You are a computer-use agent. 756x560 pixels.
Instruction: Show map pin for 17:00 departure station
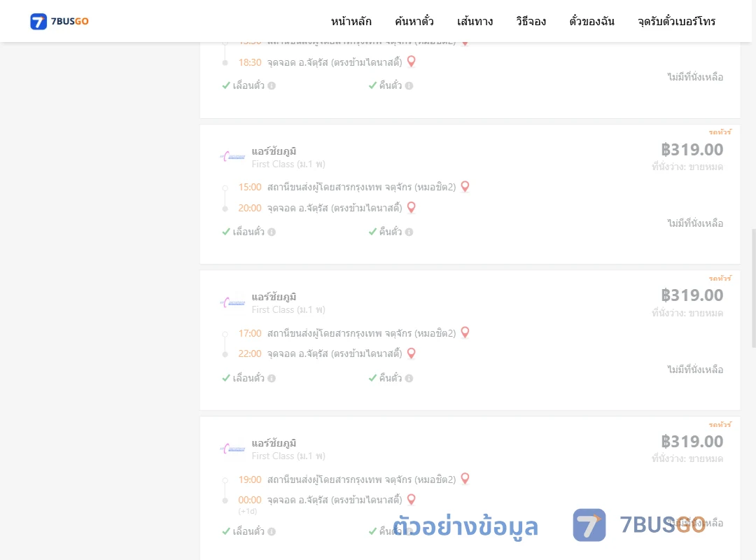point(465,332)
